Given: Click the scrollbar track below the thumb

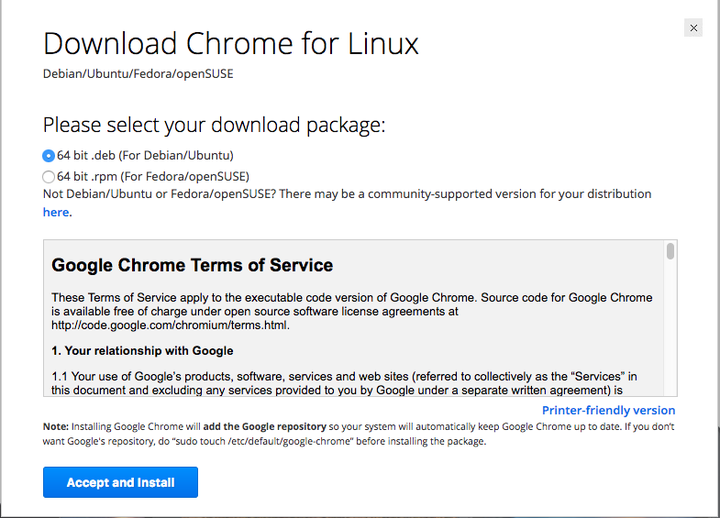Looking at the screenshot, I should pos(670,327).
